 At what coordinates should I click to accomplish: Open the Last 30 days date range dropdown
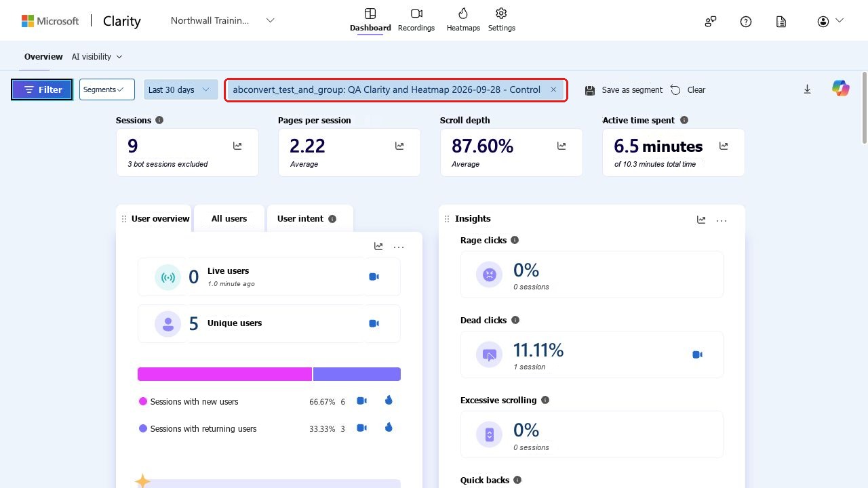click(180, 89)
